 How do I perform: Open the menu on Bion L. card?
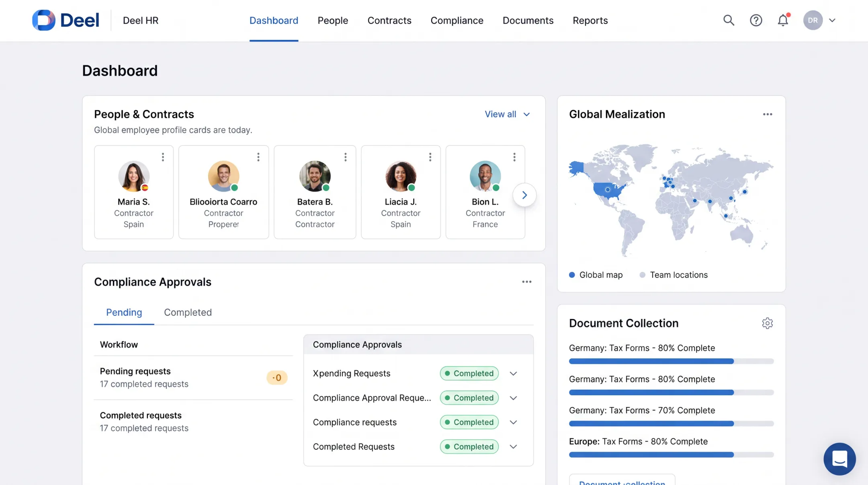514,157
